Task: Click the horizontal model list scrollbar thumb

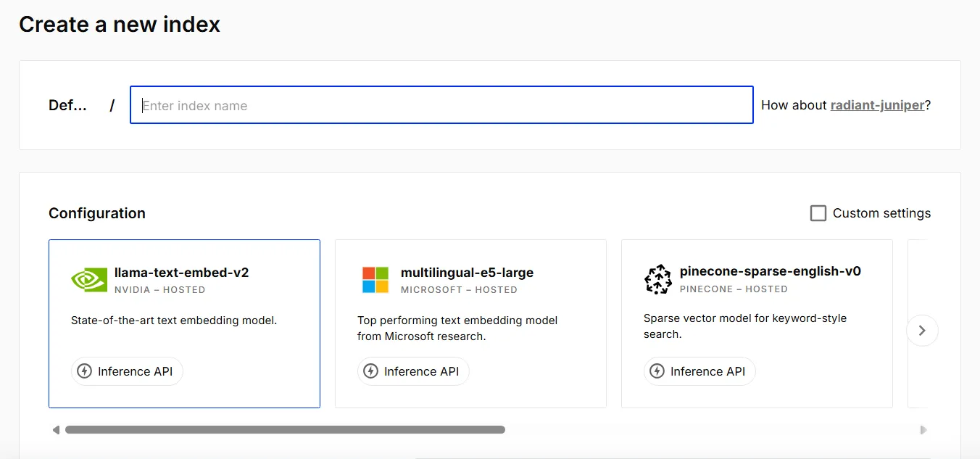Action: pyautogui.click(x=285, y=430)
